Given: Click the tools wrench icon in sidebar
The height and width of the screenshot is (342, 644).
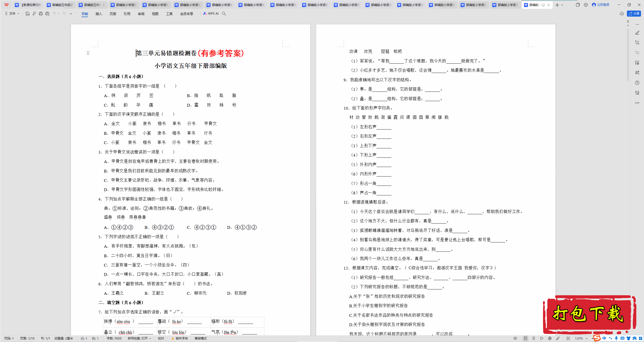Looking at the screenshot, I should (637, 73).
